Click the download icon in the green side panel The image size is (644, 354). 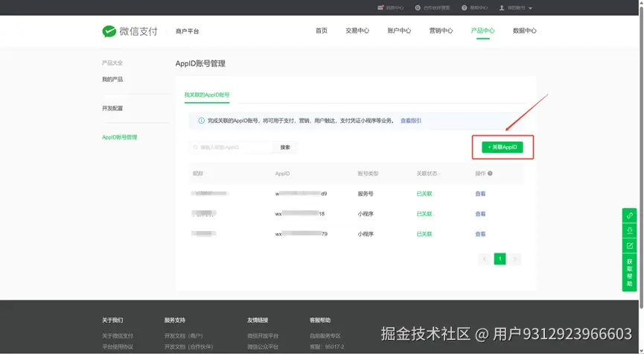tap(630, 230)
